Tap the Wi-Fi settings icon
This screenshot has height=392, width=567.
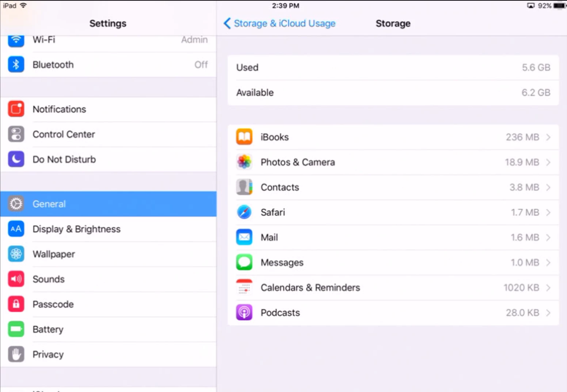tap(16, 41)
